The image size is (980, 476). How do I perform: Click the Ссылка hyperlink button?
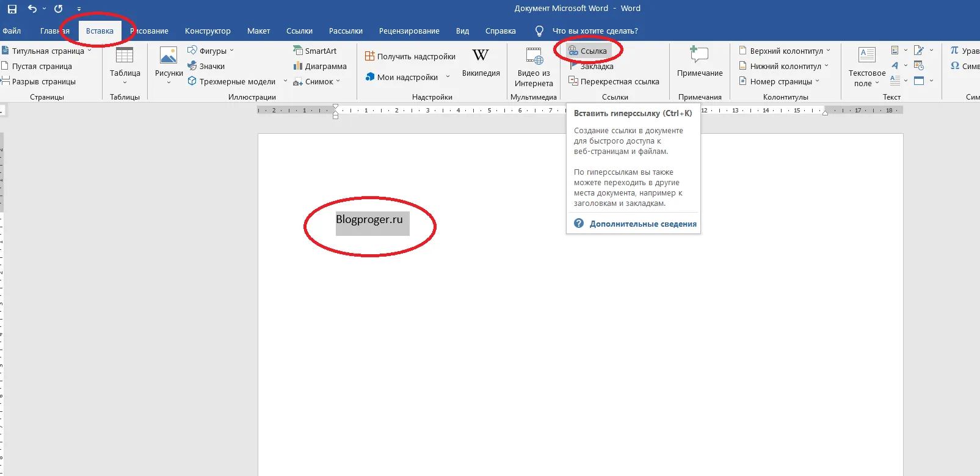[588, 51]
